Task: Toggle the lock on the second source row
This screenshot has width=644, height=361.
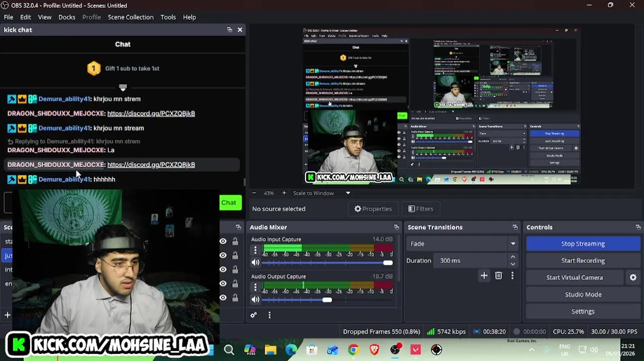Action: tap(235, 255)
